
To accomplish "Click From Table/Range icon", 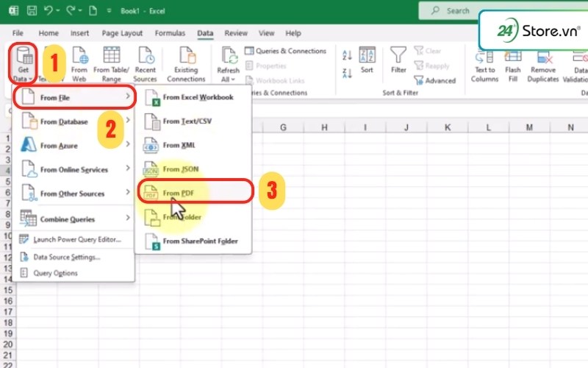I will pyautogui.click(x=112, y=63).
